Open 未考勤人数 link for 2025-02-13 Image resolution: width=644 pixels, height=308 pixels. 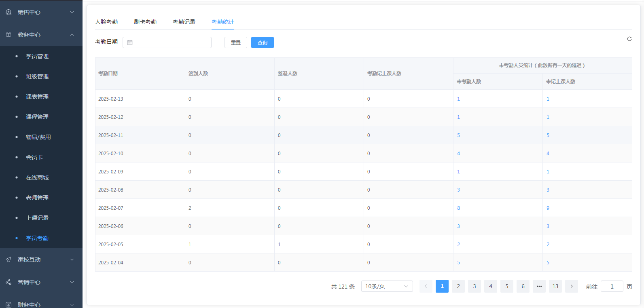(x=458, y=99)
